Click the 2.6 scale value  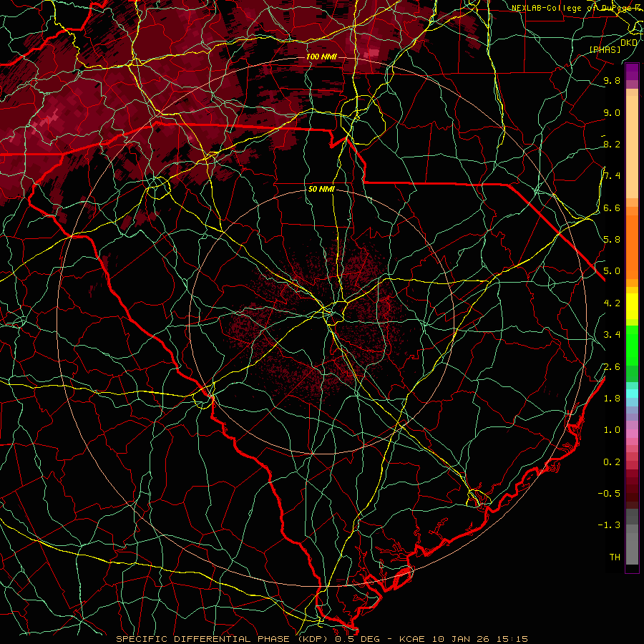(x=612, y=366)
